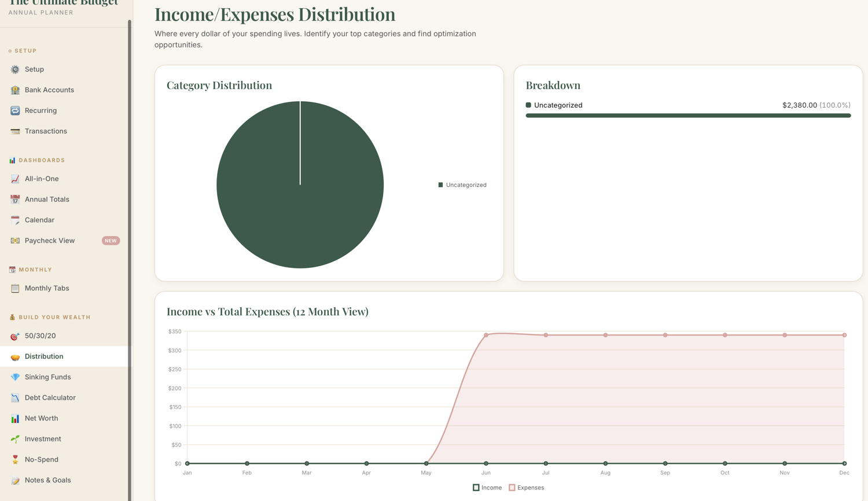Toggle Income series in chart legend
The image size is (868, 501).
pyautogui.click(x=487, y=488)
